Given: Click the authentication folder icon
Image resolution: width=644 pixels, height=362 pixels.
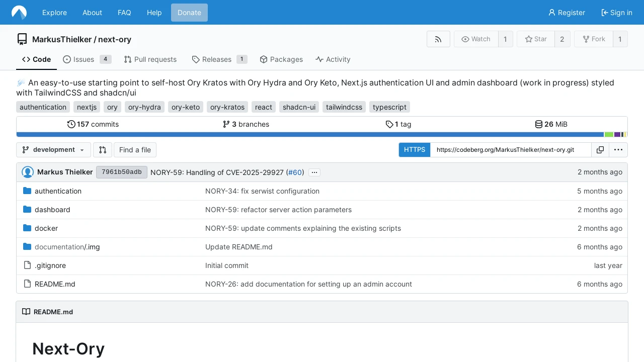Looking at the screenshot, I should (27, 191).
